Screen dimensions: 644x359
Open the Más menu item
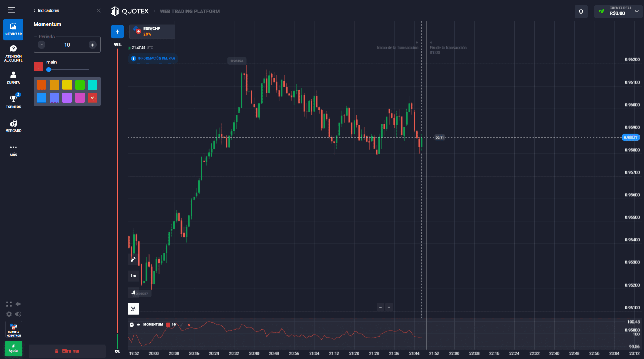[13, 151]
